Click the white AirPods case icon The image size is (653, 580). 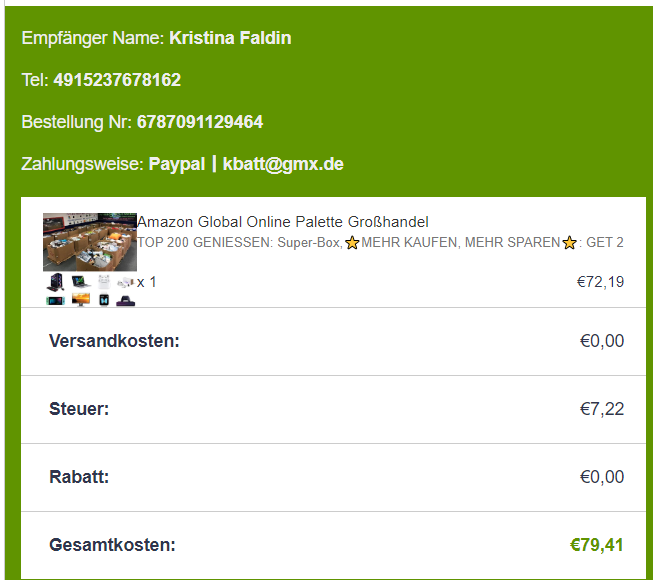coord(104,282)
